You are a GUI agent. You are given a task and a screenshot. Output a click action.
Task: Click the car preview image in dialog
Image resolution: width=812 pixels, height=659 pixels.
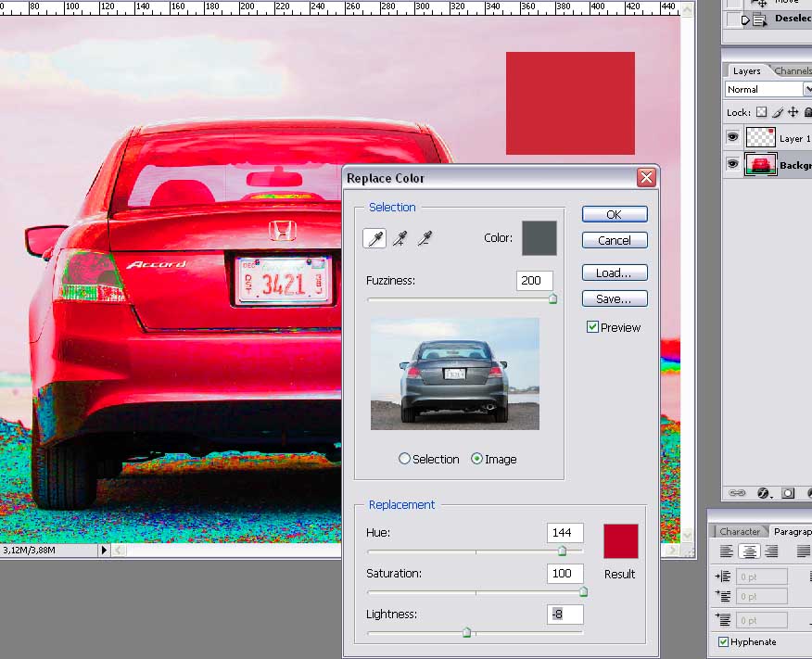(x=455, y=374)
